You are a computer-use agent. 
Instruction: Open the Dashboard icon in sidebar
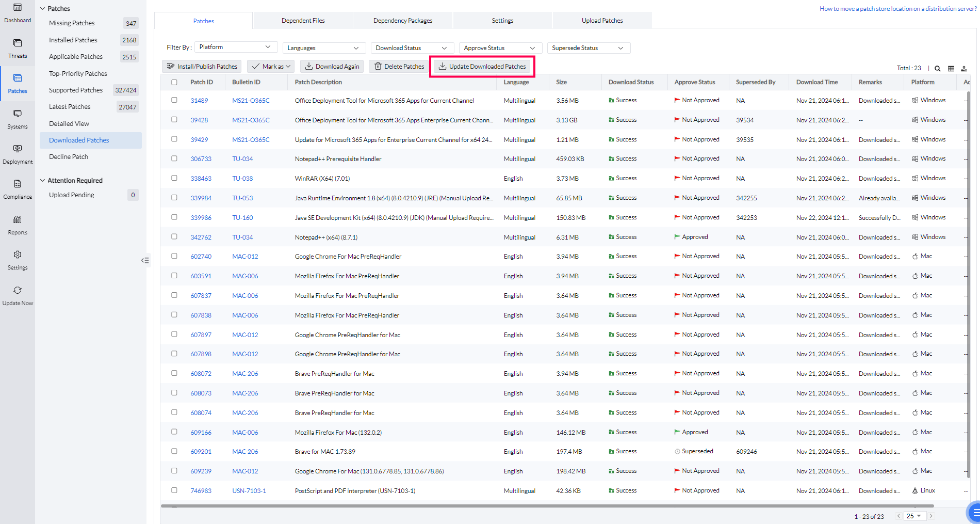[x=18, y=8]
